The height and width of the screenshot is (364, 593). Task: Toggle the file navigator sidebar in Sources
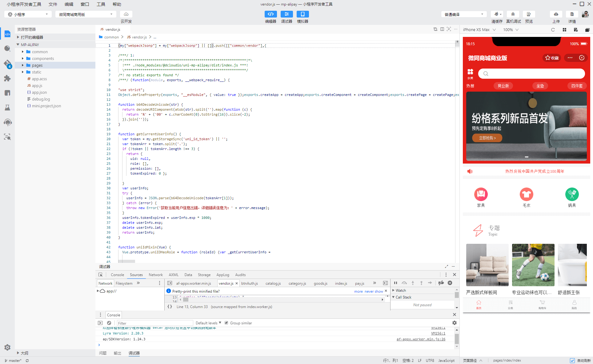(170, 283)
